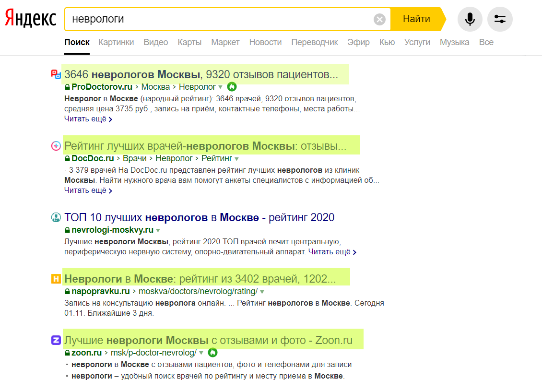Open the ТОП 10 лучших неврологов result
Viewport: 542px width, 392px height.
200,217
